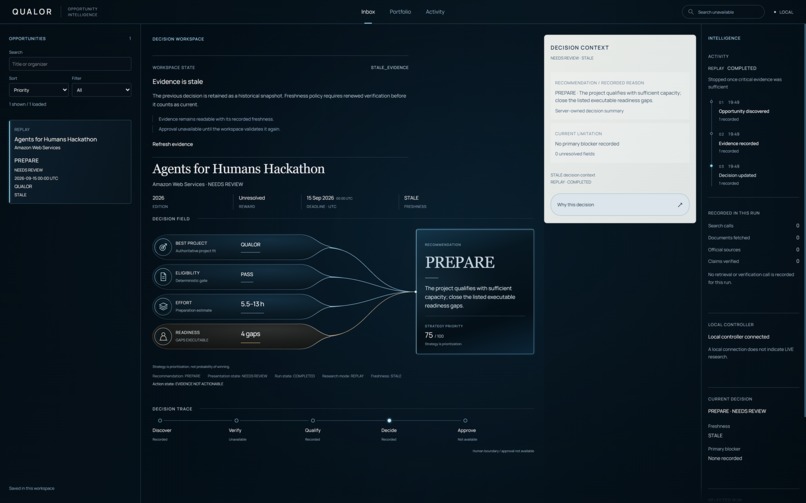Click the Effort layers icon

click(163, 307)
